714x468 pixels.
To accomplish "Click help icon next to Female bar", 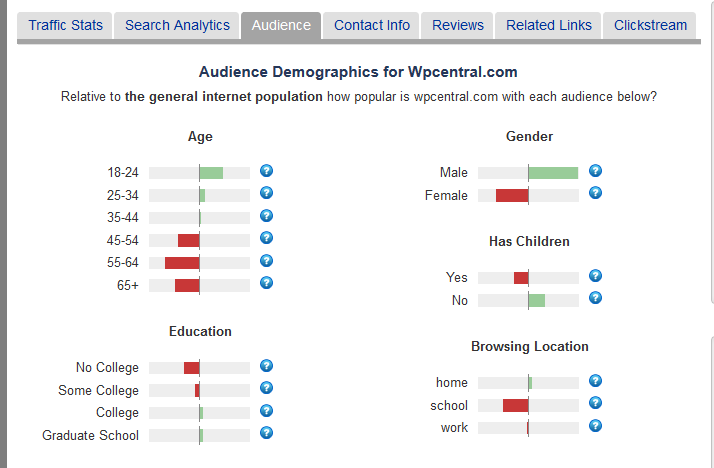I will click(595, 193).
